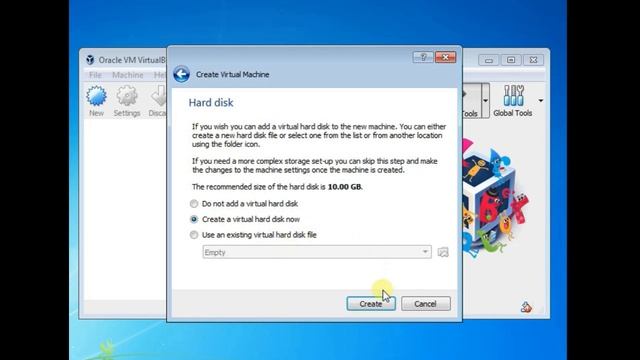Click the VirtualBox logo in title bar
The height and width of the screenshot is (360, 640).
[x=90, y=60]
